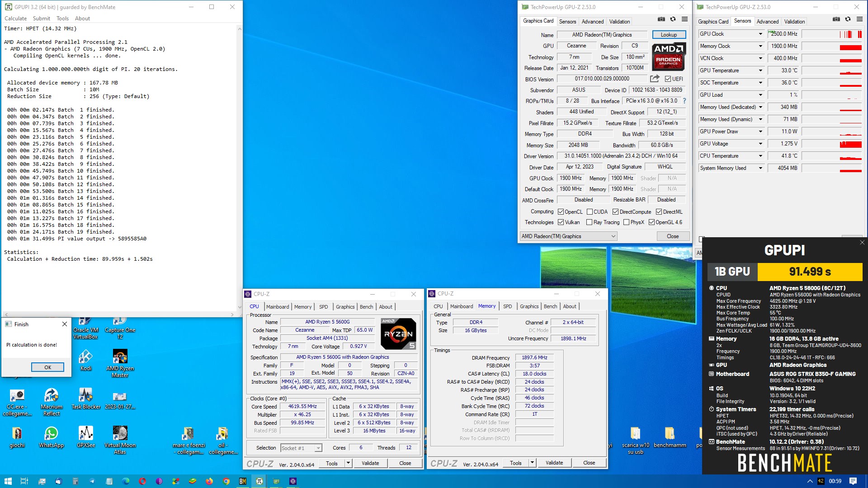The image size is (868, 488).
Task: Toggle the OpenGL 4.6 checkbox
Action: point(651,222)
